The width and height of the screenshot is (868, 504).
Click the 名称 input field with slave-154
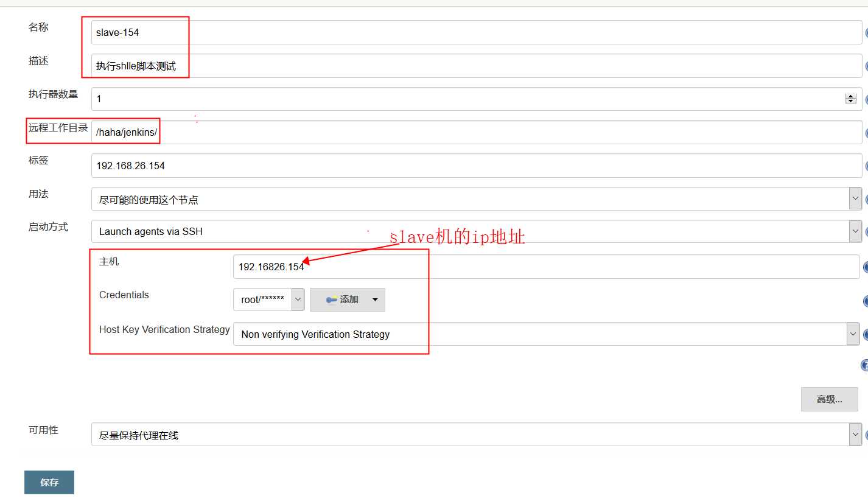pos(477,32)
